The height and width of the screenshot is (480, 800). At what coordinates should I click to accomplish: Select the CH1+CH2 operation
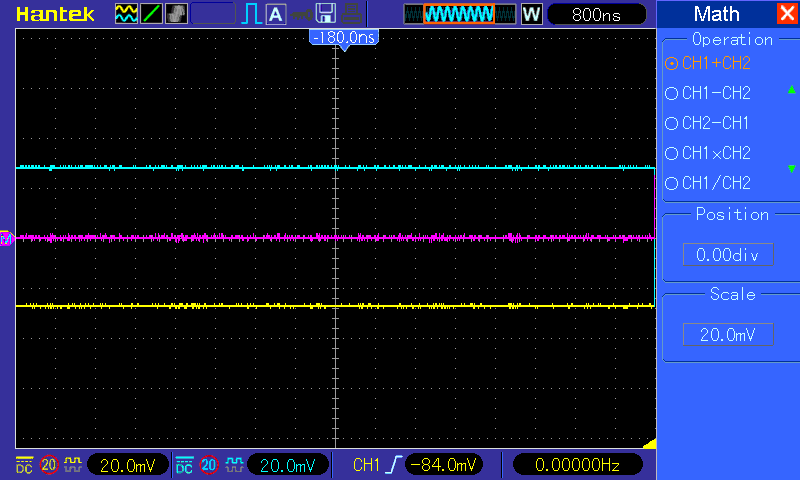(708, 63)
